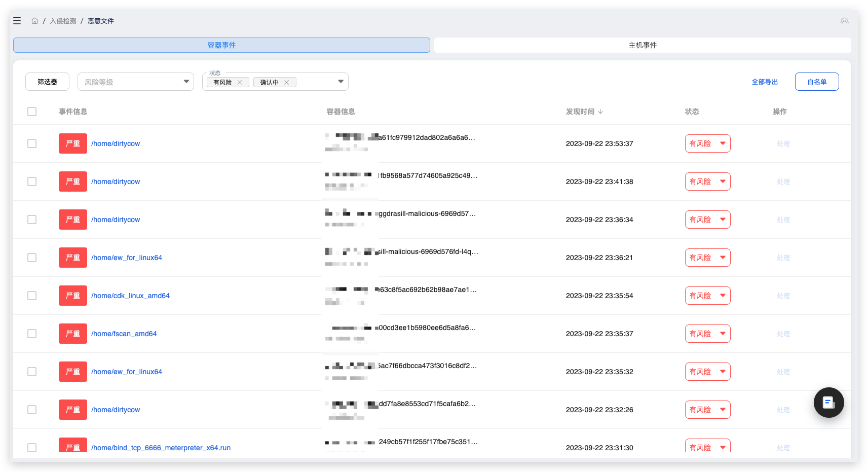The height and width of the screenshot is (472, 868).
Task: Sort by 发现时间 arrow icon
Action: (600, 112)
